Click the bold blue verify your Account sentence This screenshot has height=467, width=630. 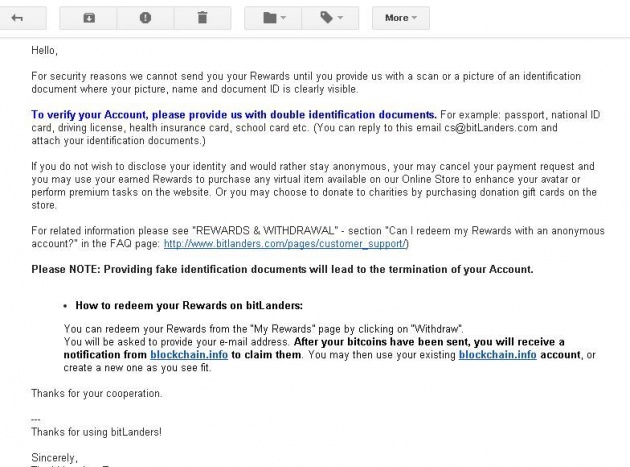point(234,115)
